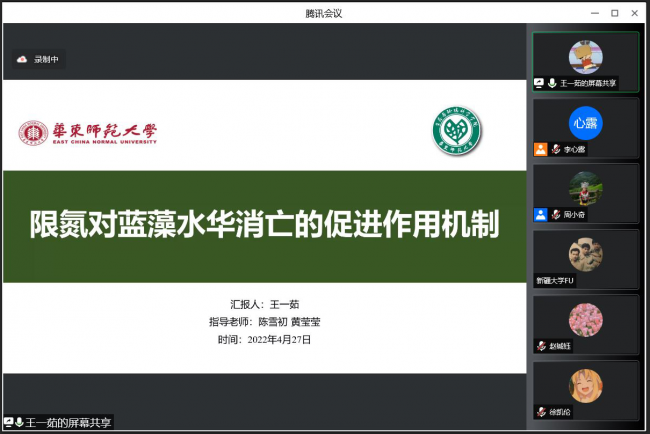Image resolution: width=650 pixels, height=434 pixels.
Task: Click the blue user icon beside 周小奇
Action: [540, 214]
